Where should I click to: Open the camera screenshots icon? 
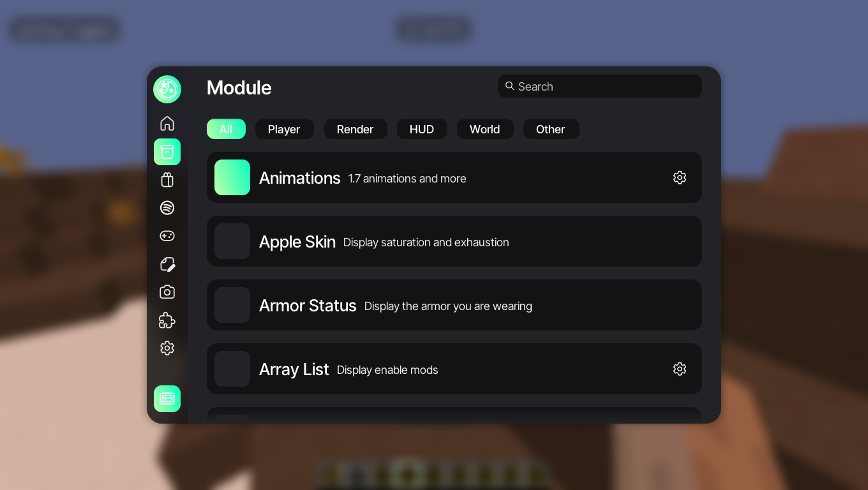[167, 292]
